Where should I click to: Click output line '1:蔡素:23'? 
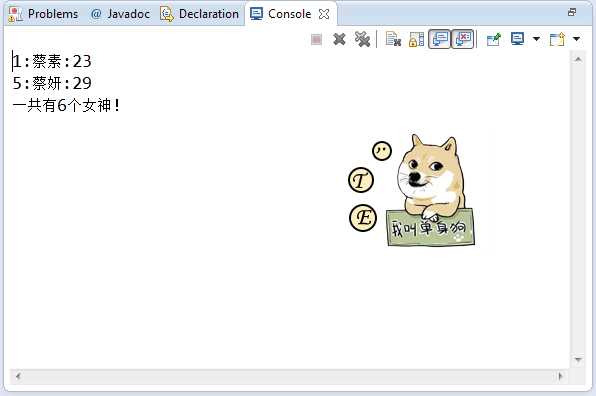pos(52,61)
